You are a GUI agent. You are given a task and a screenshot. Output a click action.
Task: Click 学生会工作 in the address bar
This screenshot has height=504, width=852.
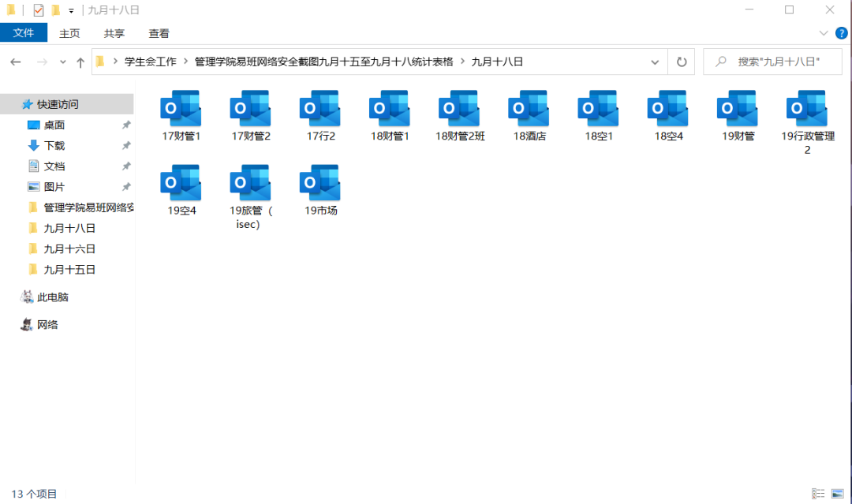coord(151,62)
